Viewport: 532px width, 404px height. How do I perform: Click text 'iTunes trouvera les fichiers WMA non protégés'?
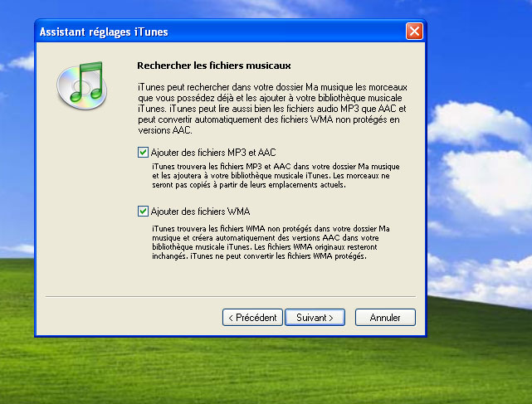click(232, 229)
